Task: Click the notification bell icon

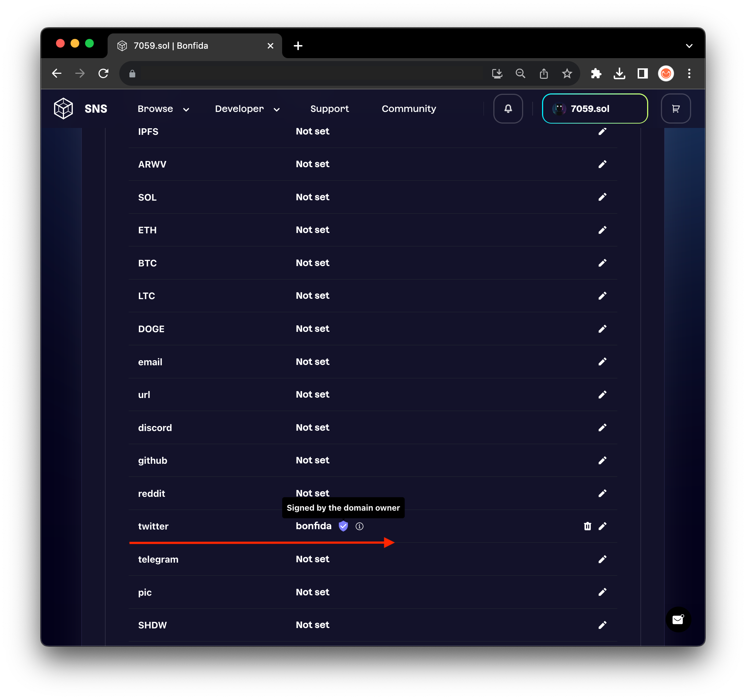Action: 508,109
